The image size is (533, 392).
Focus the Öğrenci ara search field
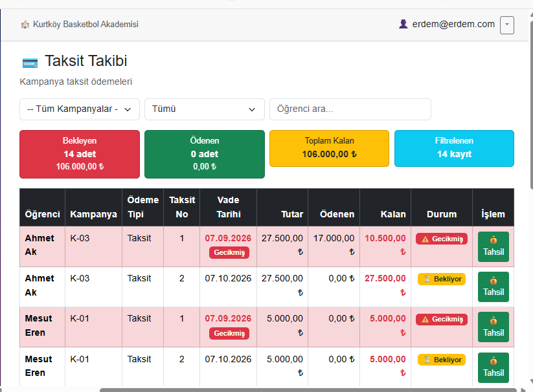pos(350,109)
